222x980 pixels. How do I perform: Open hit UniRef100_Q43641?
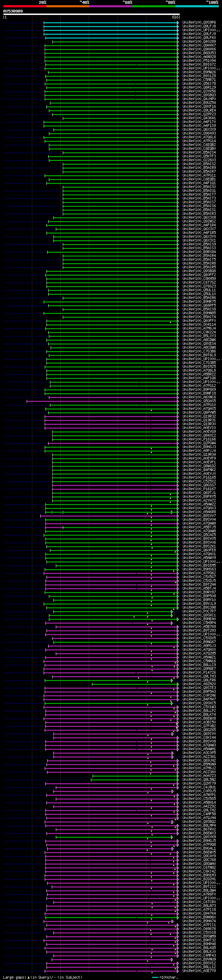pos(199,118)
